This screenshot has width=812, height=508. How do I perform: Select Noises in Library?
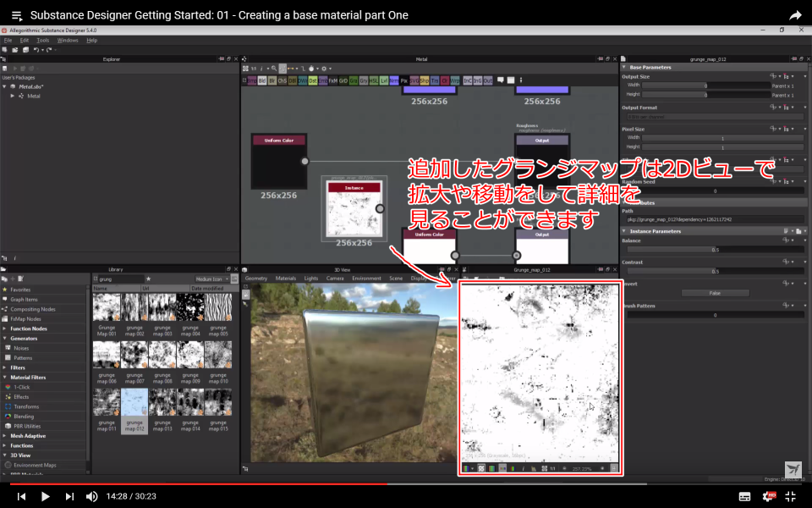[21, 348]
